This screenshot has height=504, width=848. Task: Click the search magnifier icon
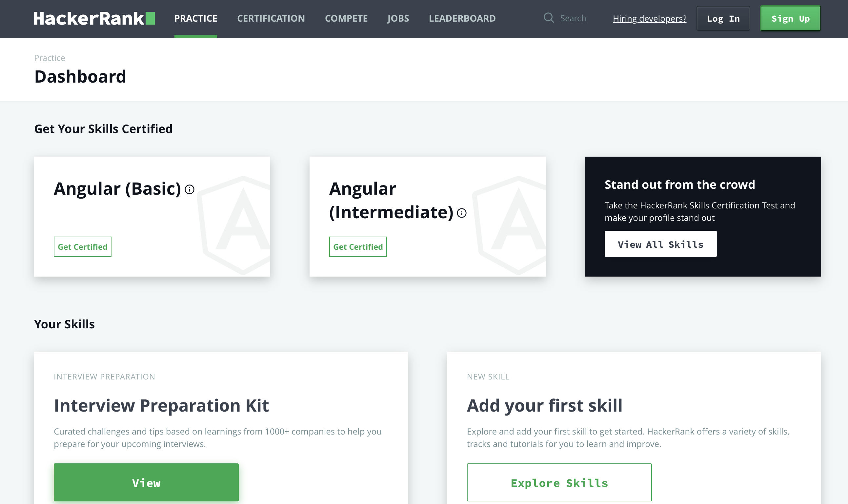tap(548, 18)
